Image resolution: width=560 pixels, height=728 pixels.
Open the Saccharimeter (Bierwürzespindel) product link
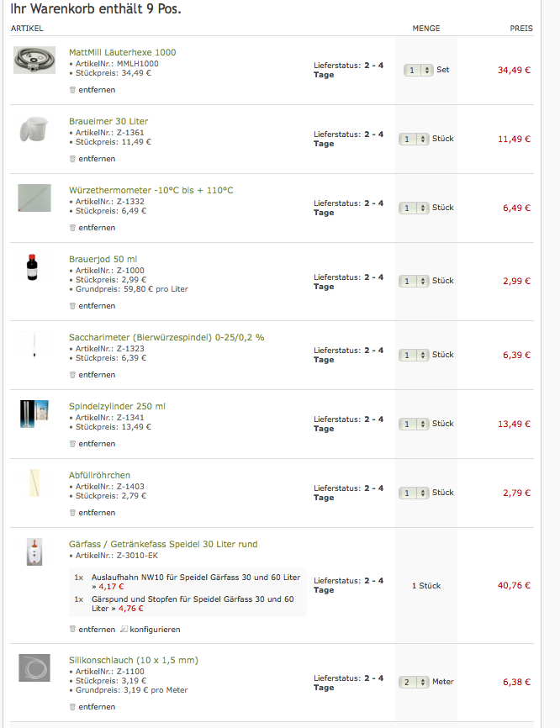click(166, 337)
